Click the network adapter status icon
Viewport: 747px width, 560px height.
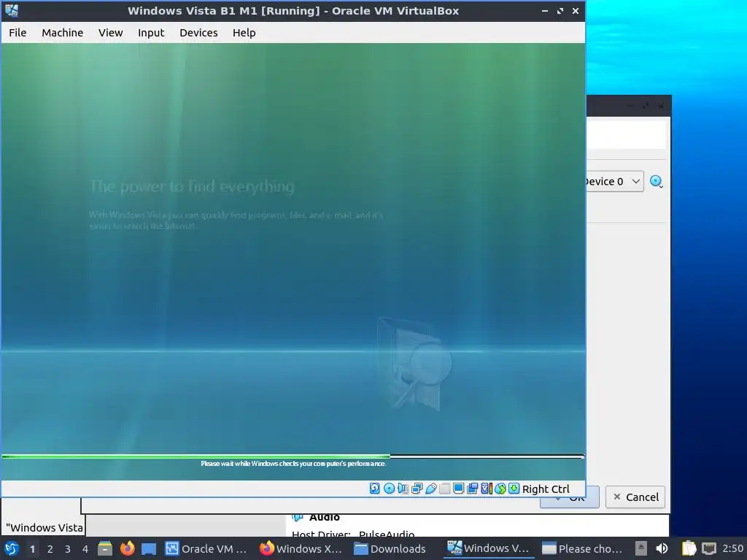pyautogui.click(x=417, y=489)
